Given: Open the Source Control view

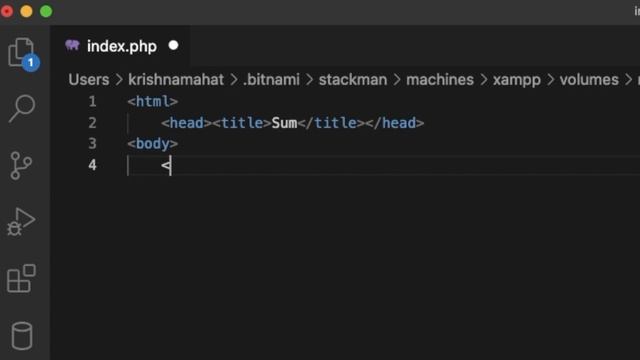Looking at the screenshot, I should (x=21, y=165).
